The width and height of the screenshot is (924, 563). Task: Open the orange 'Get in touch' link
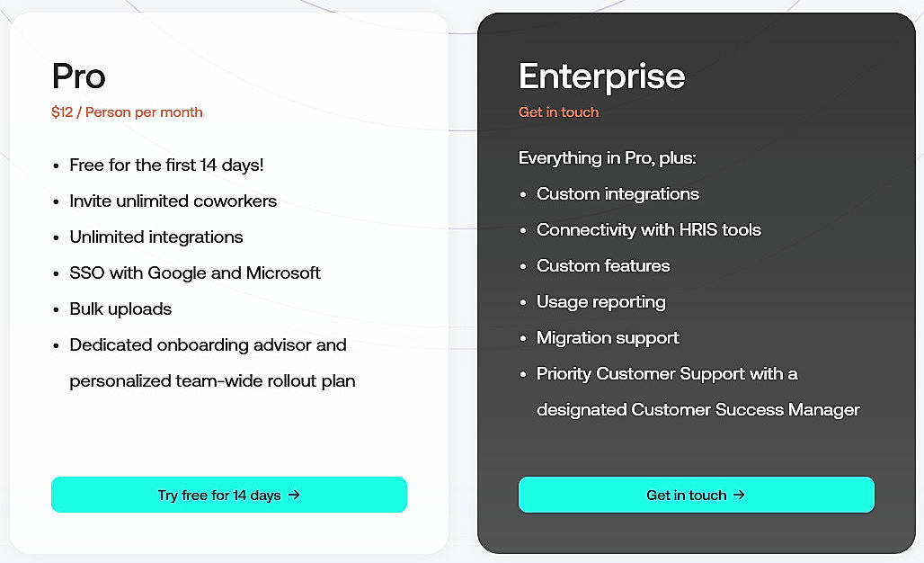(x=558, y=112)
